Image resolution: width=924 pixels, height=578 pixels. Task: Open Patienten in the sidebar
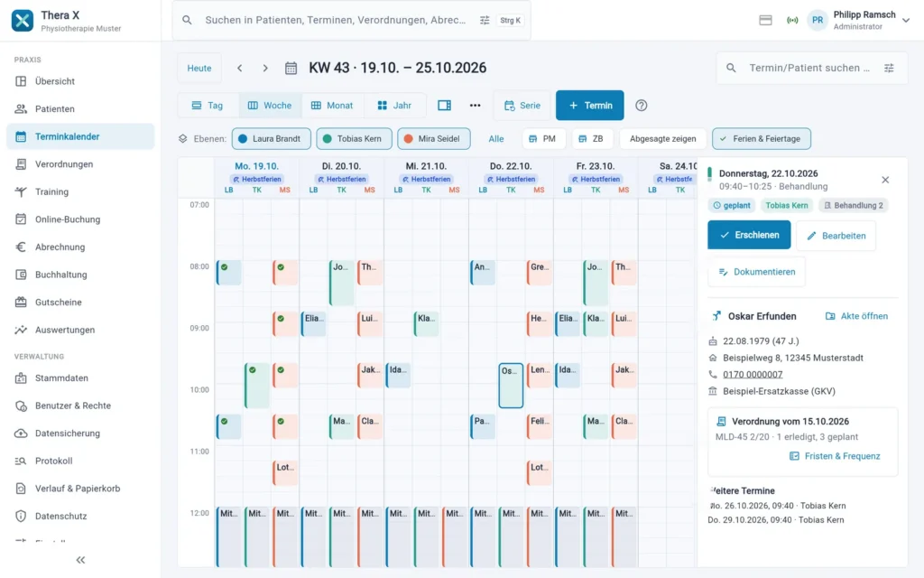tap(80, 109)
